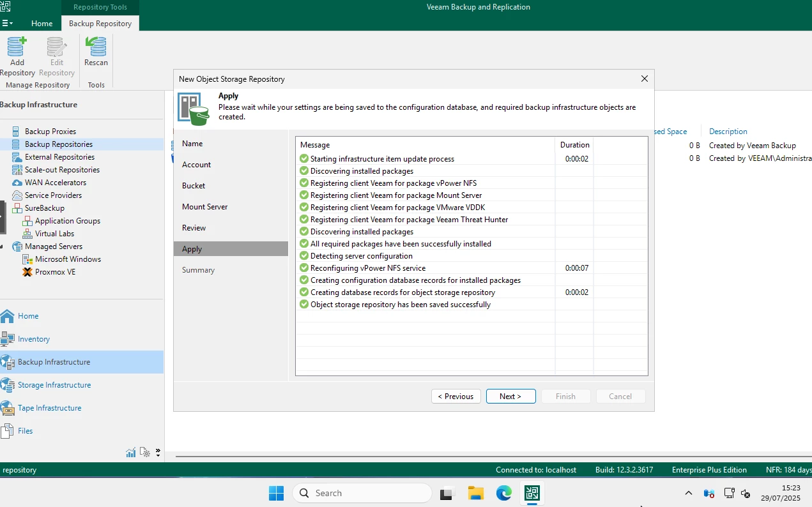Click the 'package Mount Server' log row
The width and height of the screenshot is (812, 507).
(471, 195)
